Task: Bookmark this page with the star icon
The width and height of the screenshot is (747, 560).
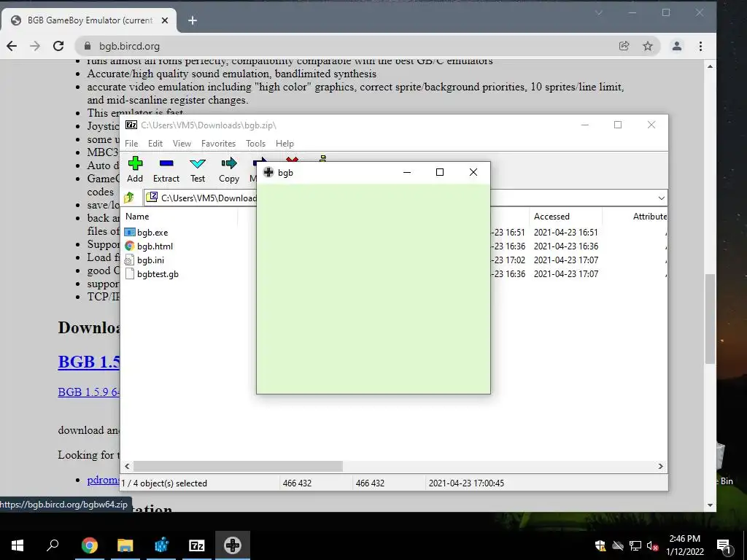Action: pyautogui.click(x=648, y=46)
